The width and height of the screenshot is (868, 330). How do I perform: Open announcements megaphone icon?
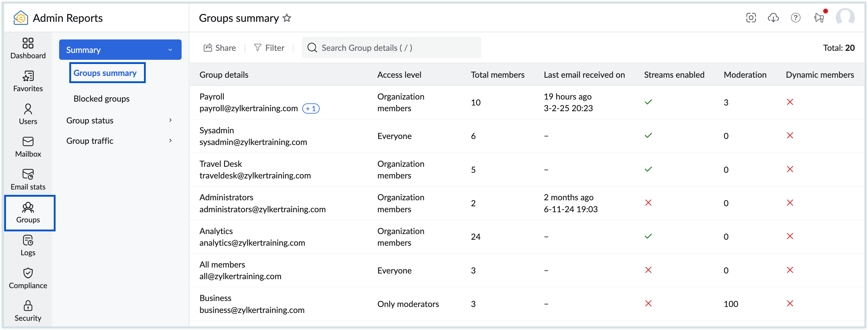coord(819,18)
